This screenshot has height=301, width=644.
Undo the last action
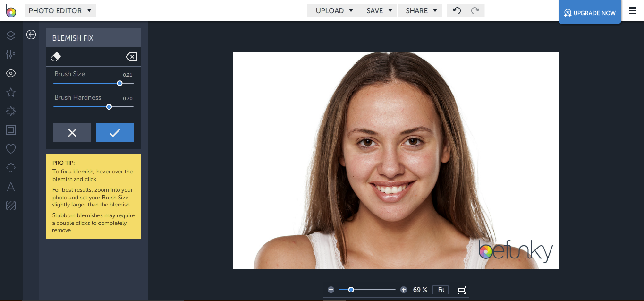457,10
